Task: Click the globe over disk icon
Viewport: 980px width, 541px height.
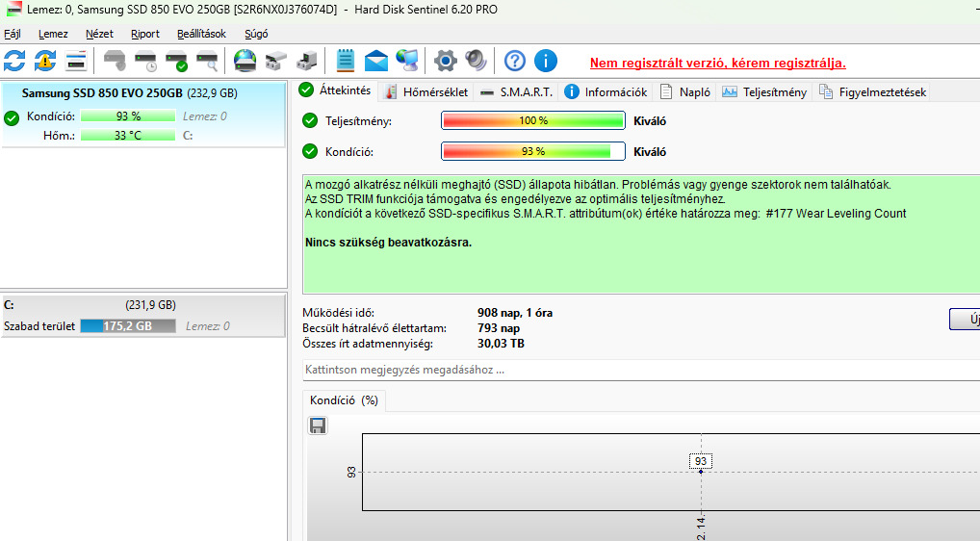Action: coord(245,62)
